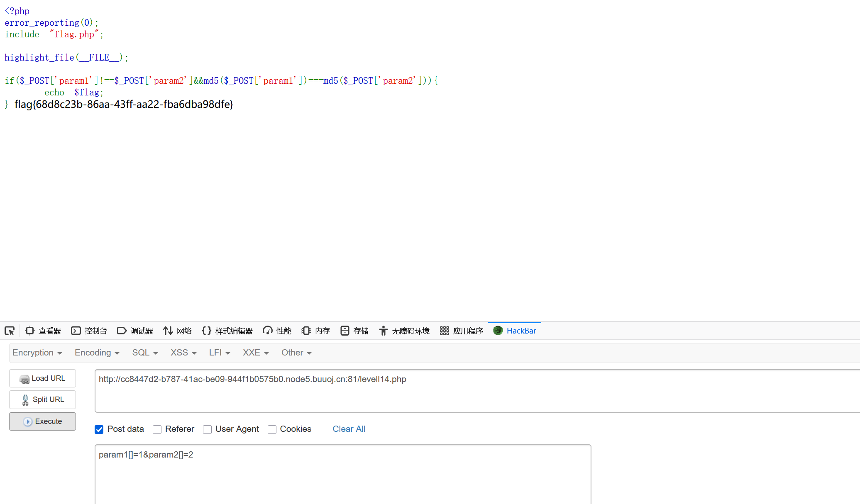860x504 pixels.
Task: Click the Inspector box icon
Action: (x=29, y=331)
